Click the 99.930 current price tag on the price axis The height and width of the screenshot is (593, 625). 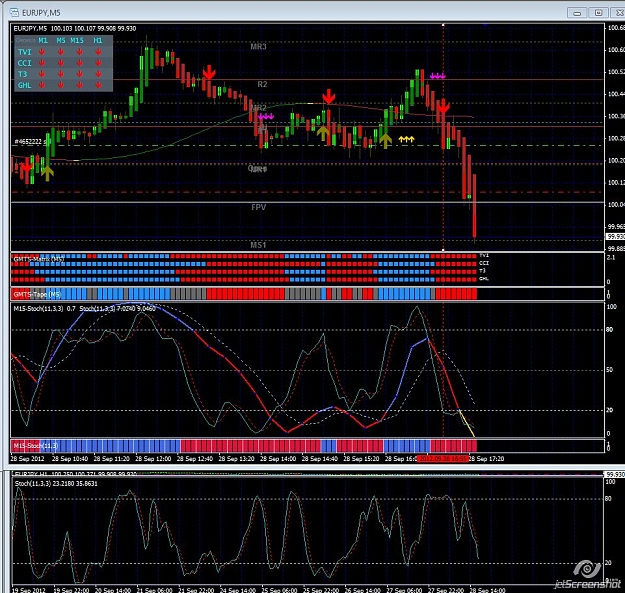coord(615,236)
